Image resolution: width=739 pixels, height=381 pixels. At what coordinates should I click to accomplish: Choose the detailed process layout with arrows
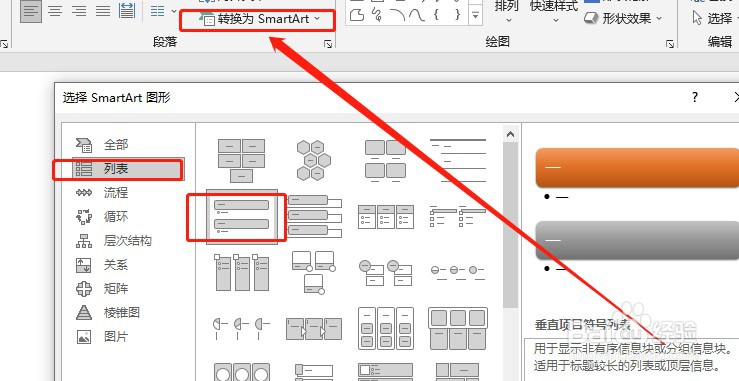(314, 328)
